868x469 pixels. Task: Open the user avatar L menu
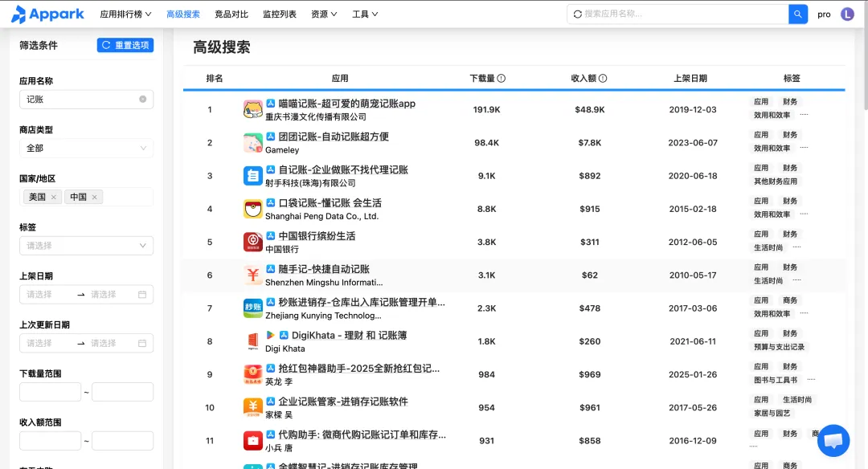(847, 14)
